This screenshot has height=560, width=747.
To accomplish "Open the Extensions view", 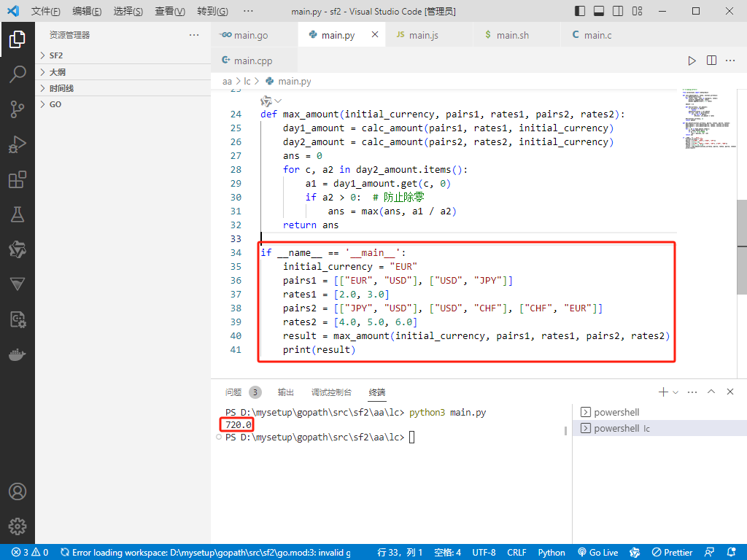I will click(18, 179).
